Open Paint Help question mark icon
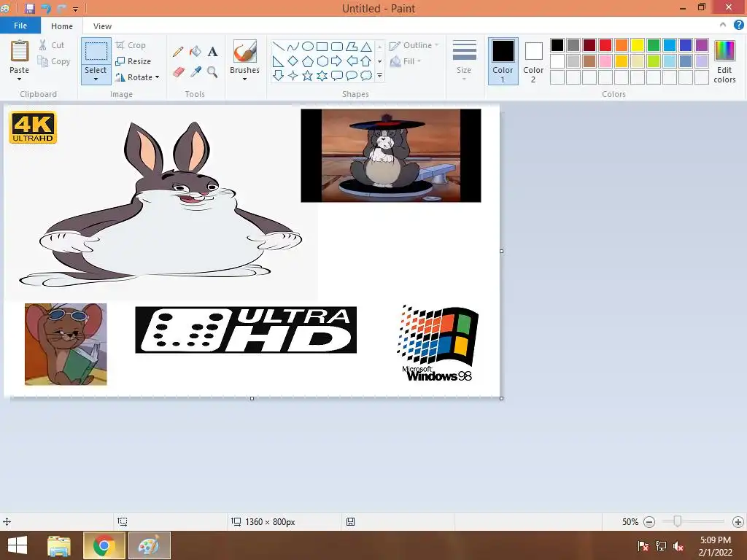This screenshot has width=747, height=560. point(738,26)
